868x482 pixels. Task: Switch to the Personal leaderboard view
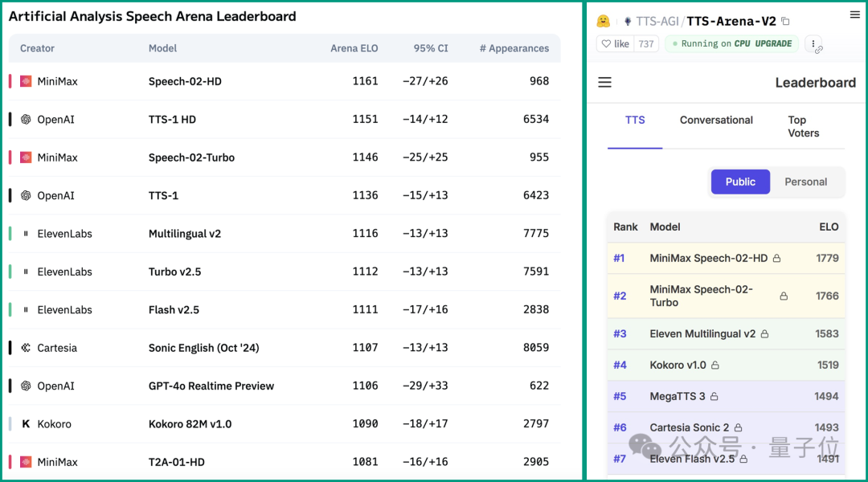coord(805,182)
